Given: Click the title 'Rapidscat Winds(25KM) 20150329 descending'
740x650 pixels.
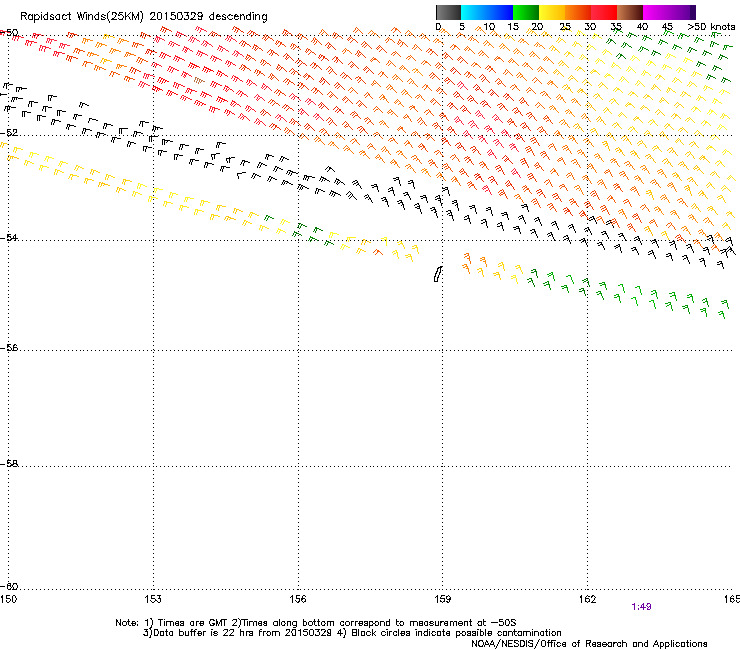Looking at the screenshot, I should click(x=143, y=17).
